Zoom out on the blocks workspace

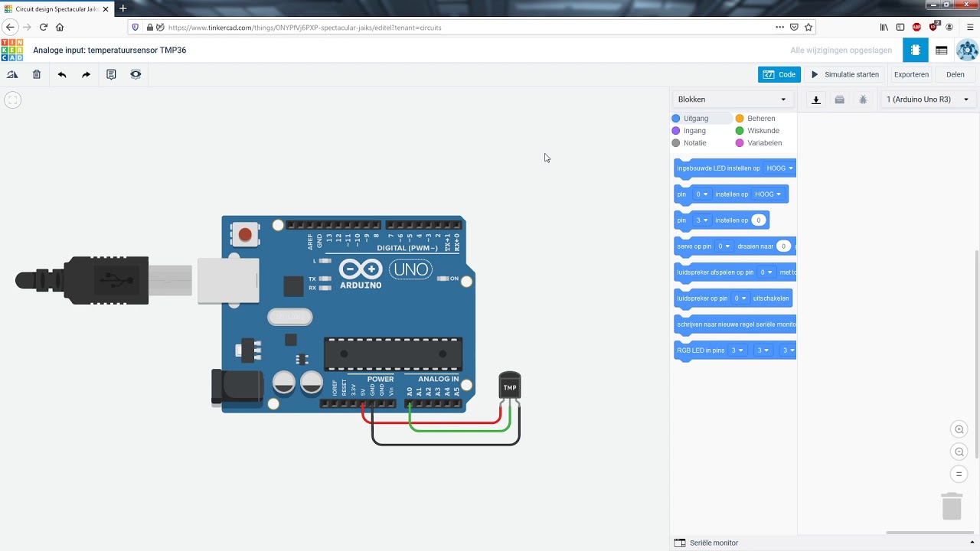[x=959, y=452]
